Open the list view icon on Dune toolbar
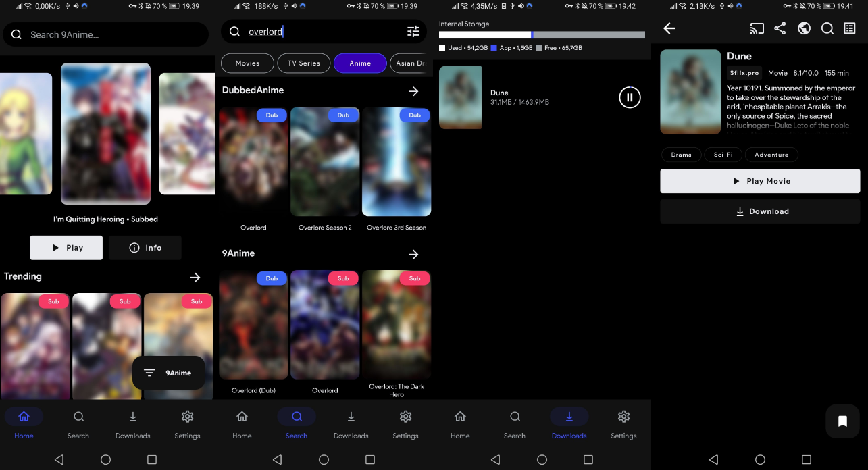868x470 pixels. [x=850, y=28]
